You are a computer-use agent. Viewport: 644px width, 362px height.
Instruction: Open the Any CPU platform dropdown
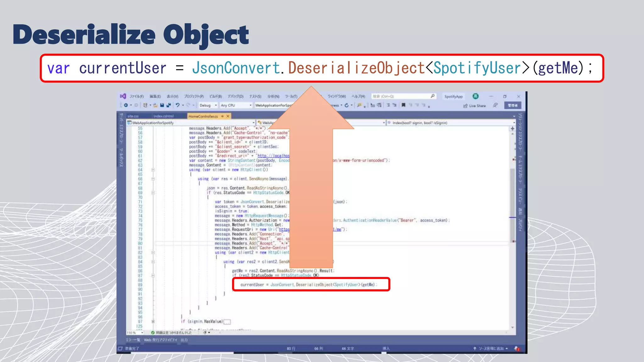[x=236, y=105]
